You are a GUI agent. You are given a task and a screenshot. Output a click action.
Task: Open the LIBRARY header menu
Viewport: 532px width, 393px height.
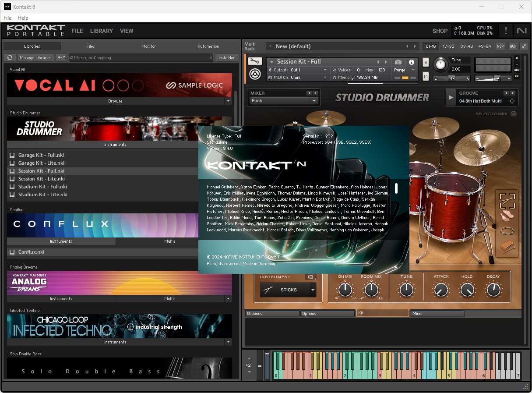[102, 31]
